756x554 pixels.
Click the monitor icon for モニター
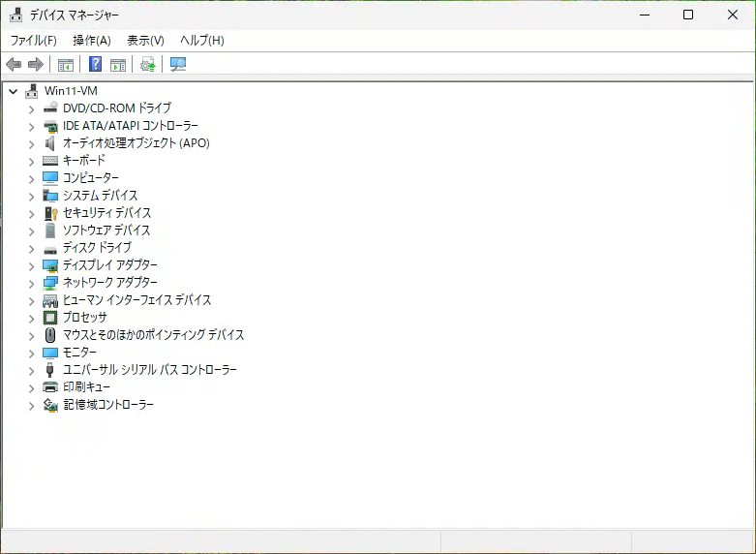pos(50,353)
